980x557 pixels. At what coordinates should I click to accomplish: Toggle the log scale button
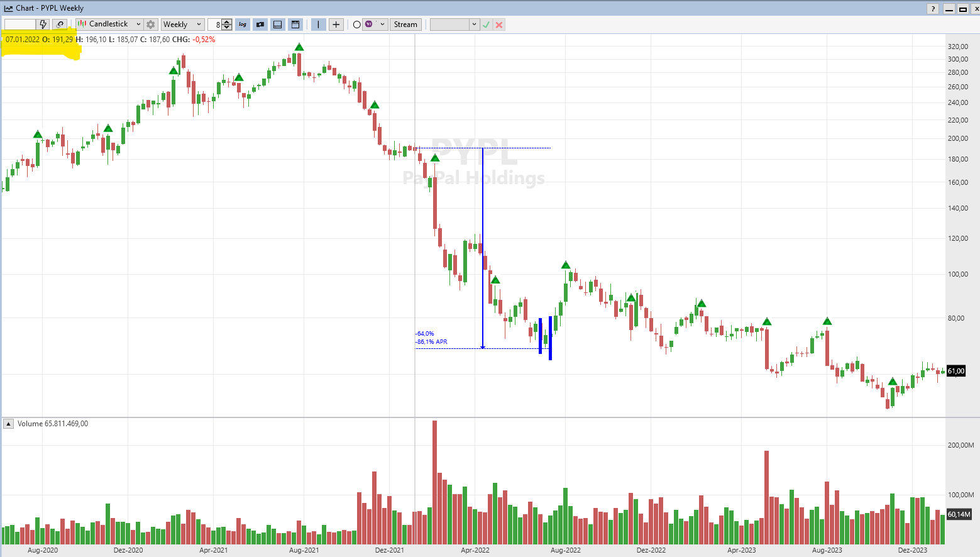[x=243, y=25]
